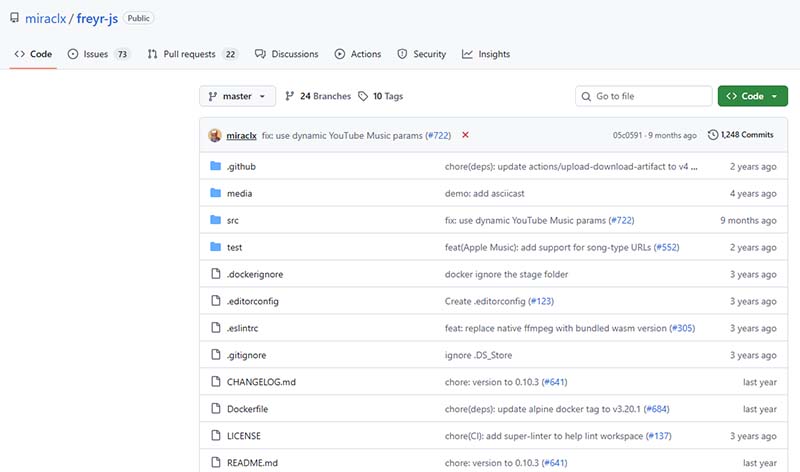The image size is (800, 472).
Task: Click the #722 pull request link in the latest commit
Action: [437, 135]
